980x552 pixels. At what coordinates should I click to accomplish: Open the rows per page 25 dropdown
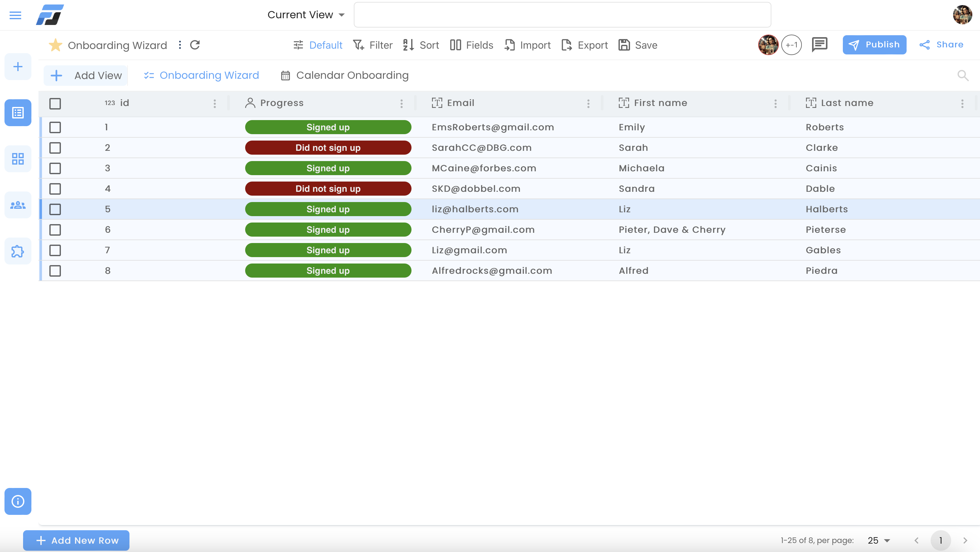pos(879,540)
